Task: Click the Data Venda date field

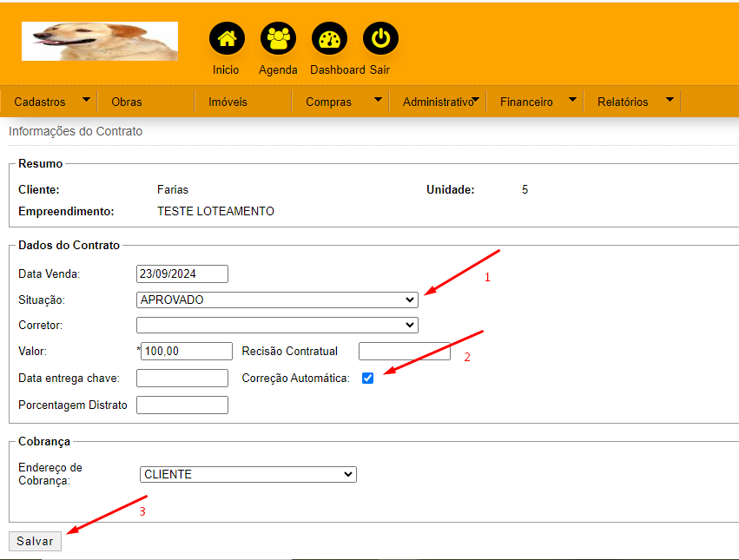Action: [x=182, y=273]
